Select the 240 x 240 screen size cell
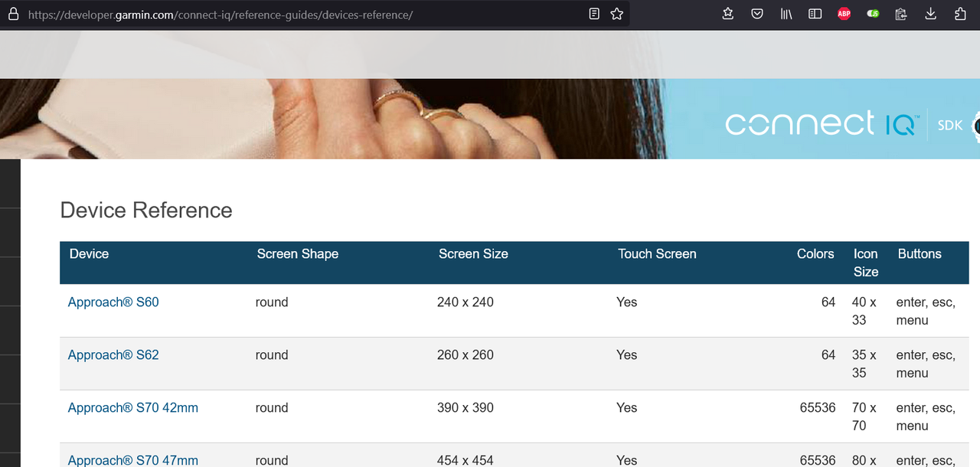 [x=465, y=302]
